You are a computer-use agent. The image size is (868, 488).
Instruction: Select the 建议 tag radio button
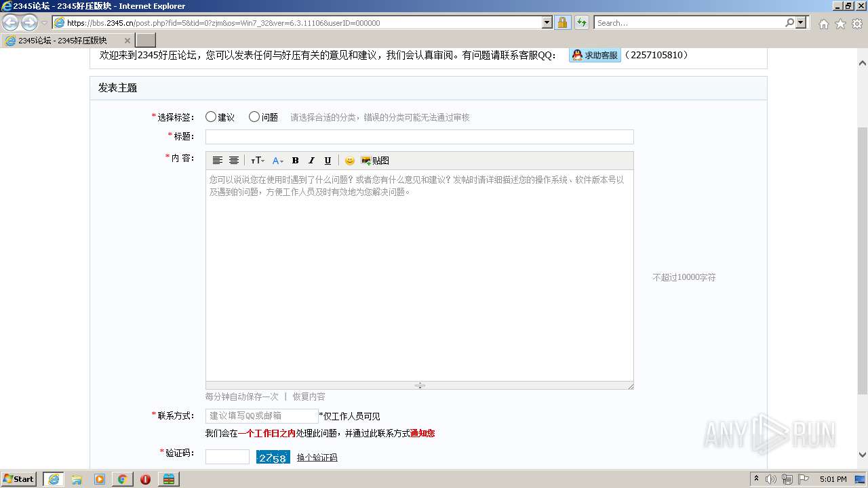click(x=211, y=117)
